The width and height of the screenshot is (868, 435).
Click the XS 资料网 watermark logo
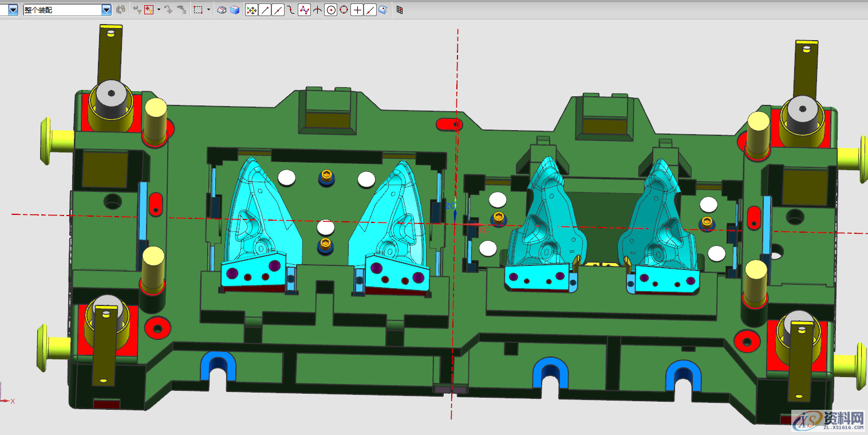click(828, 421)
